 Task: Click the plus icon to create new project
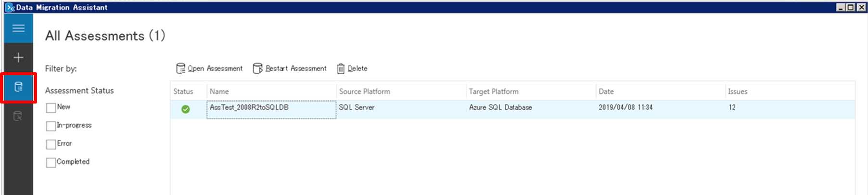(18, 58)
